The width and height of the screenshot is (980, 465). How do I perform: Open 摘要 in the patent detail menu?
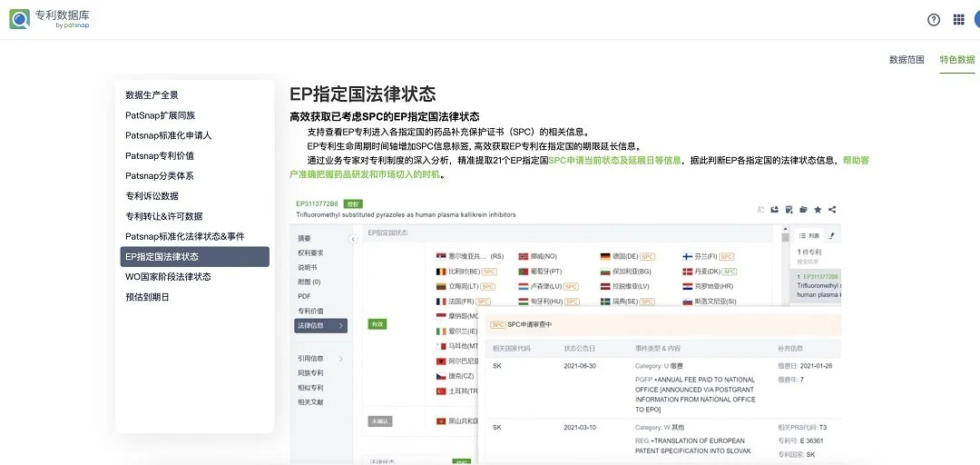[x=304, y=239]
